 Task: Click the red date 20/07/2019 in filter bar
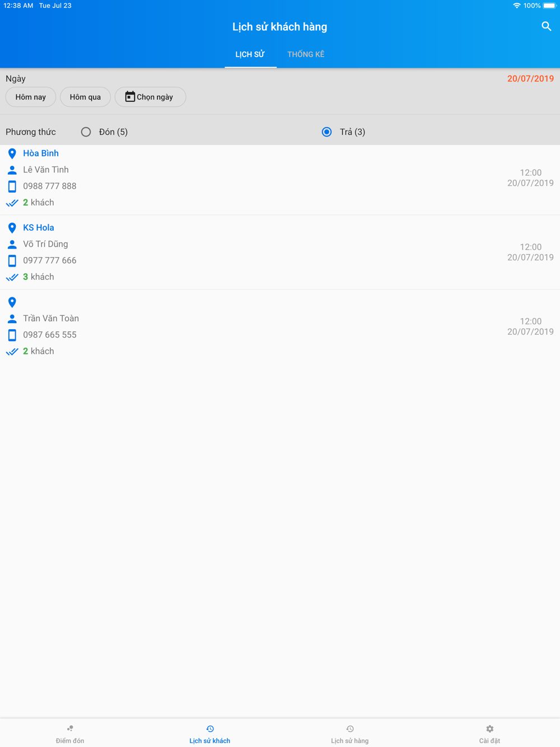pos(530,78)
